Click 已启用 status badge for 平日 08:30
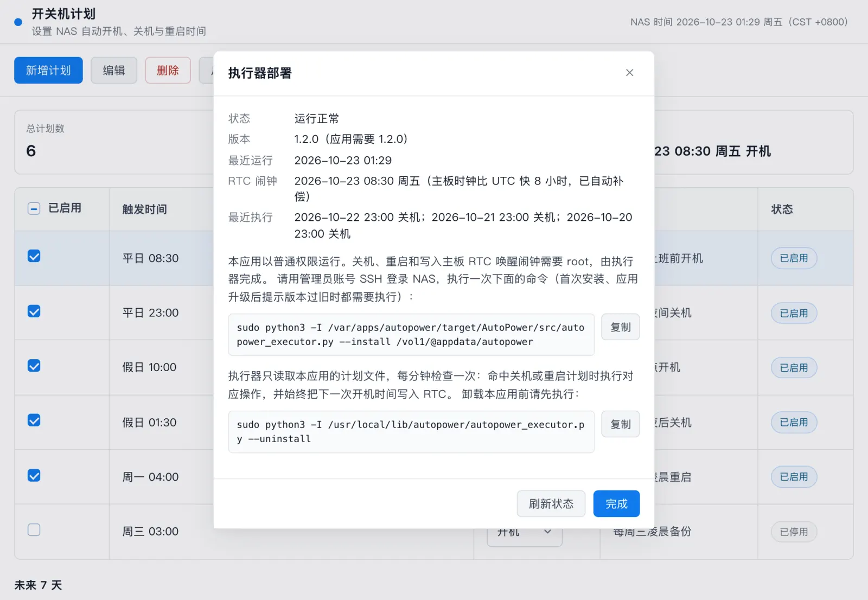Screen dimensions: 868x600 pos(794,258)
